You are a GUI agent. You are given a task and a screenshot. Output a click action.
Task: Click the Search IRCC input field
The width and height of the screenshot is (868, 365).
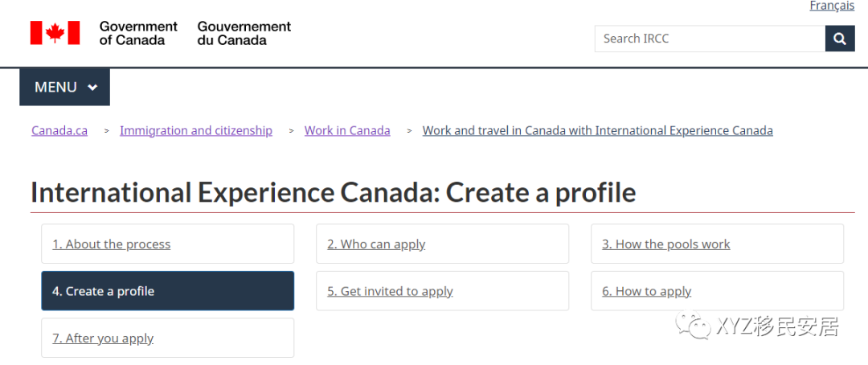(710, 39)
